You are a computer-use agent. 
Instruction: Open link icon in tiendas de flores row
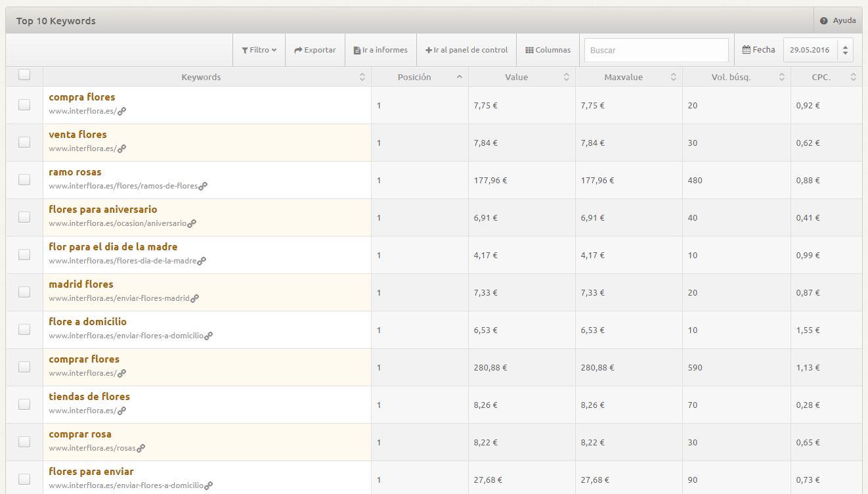pyautogui.click(x=121, y=411)
